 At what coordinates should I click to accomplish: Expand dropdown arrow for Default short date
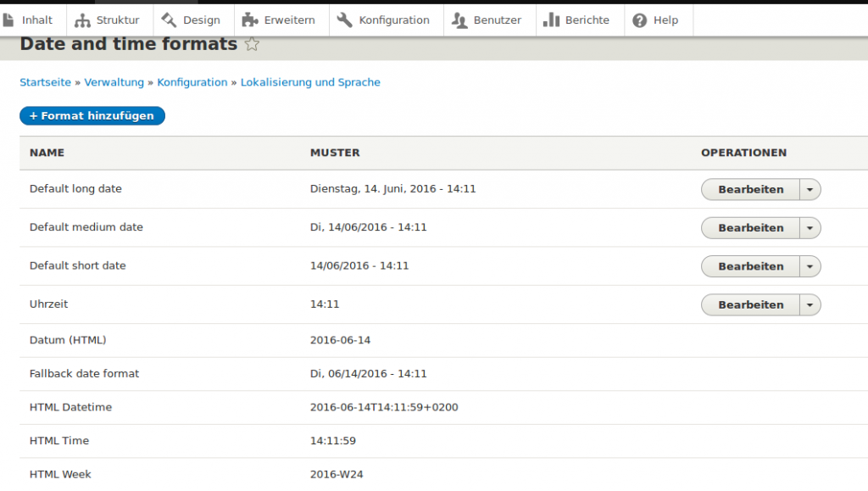(810, 266)
